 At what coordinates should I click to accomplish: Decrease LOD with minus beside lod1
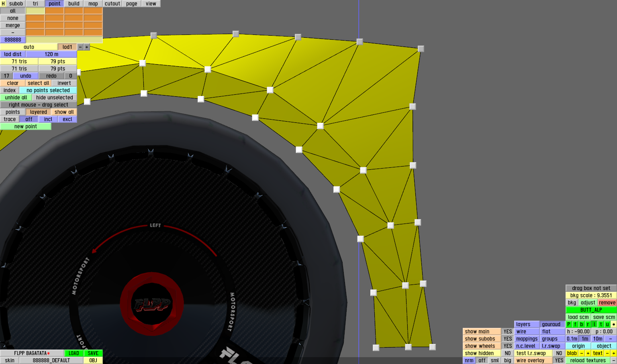80,47
